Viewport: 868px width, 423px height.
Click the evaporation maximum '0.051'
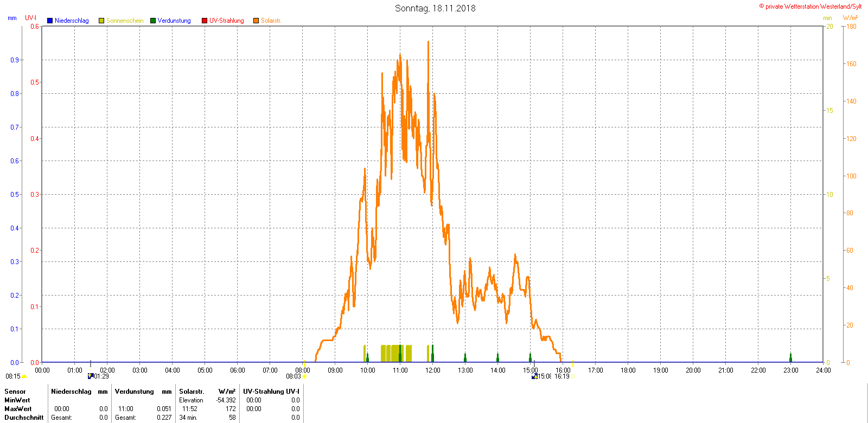point(164,409)
